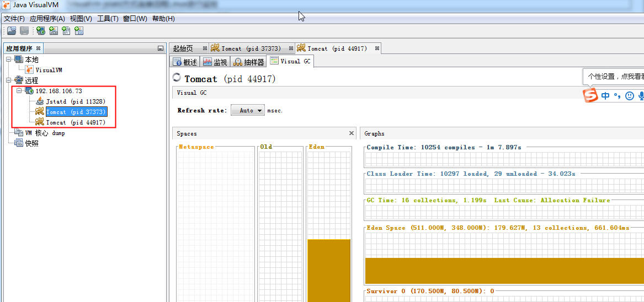644x302 pixels.
Task: Select the Visual GC sub-tab
Action: pos(291,61)
